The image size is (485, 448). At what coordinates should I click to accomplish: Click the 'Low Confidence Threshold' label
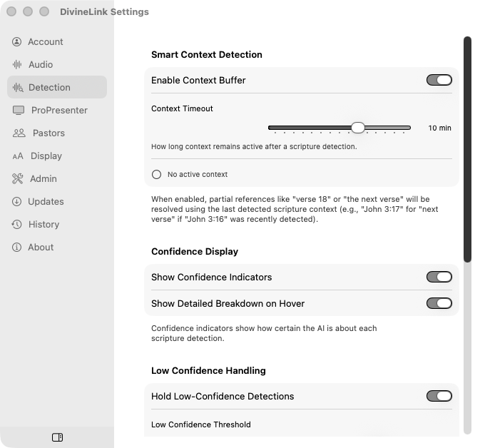click(x=201, y=424)
